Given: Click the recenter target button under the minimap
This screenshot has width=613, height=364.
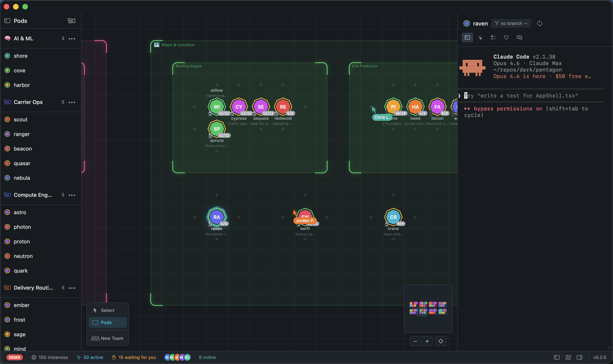Looking at the screenshot, I should [440, 341].
